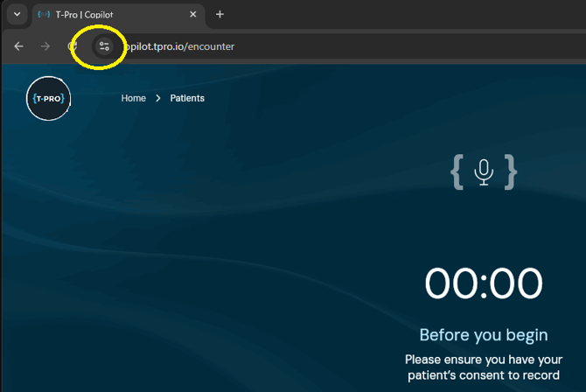Open the tab search dropdown chevron
Viewport: 586px width, 392px height.
[x=16, y=15]
